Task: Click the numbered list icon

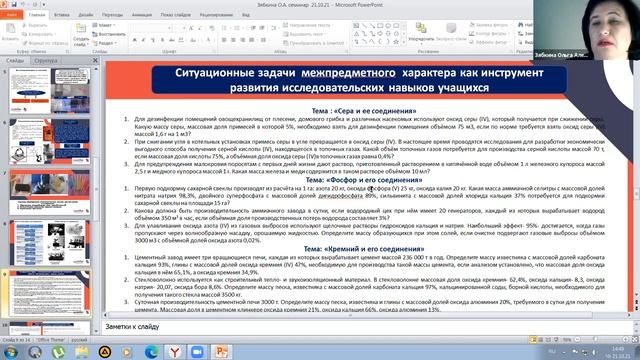Action: [238, 28]
